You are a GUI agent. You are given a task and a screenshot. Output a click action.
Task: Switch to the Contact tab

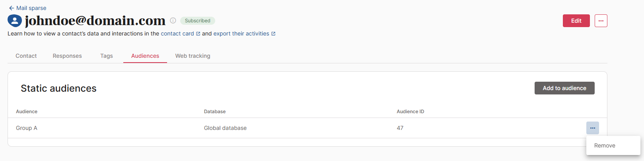point(26,56)
